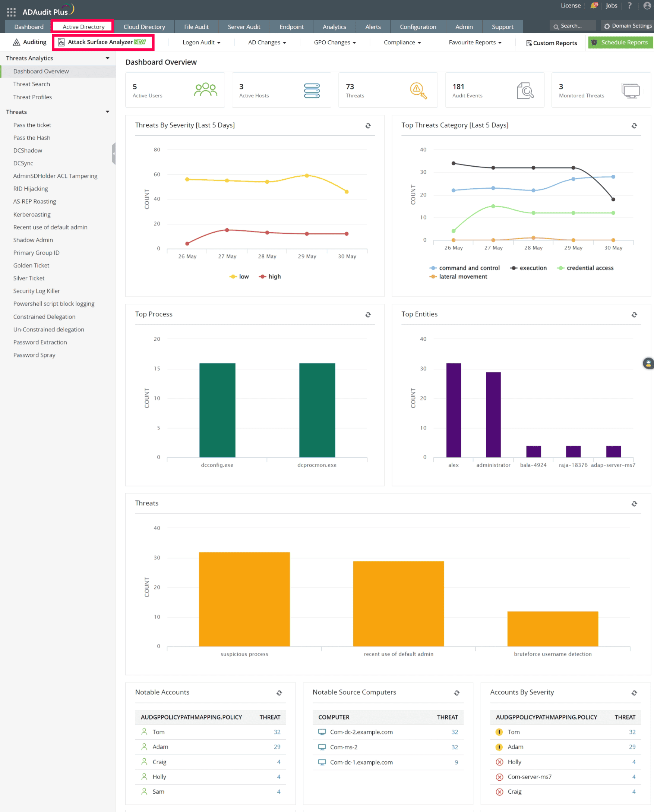The image size is (654, 812).
Task: Switch to the Cloud Directory tab
Action: [144, 27]
